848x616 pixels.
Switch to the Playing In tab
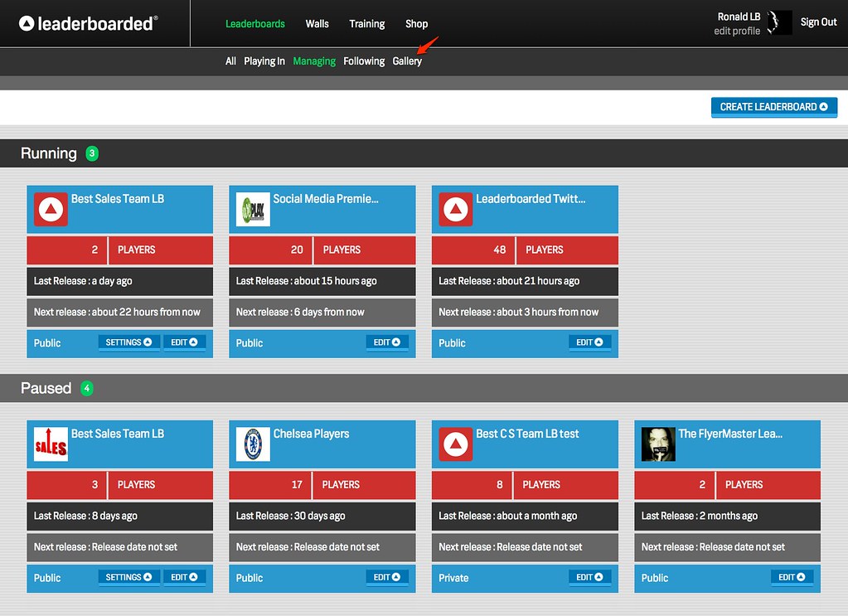pyautogui.click(x=264, y=61)
